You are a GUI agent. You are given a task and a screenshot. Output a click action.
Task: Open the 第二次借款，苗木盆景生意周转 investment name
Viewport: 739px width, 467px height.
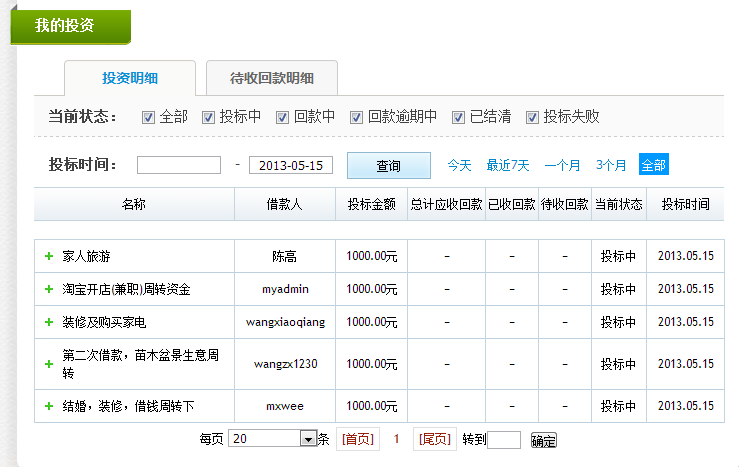[x=140, y=364]
